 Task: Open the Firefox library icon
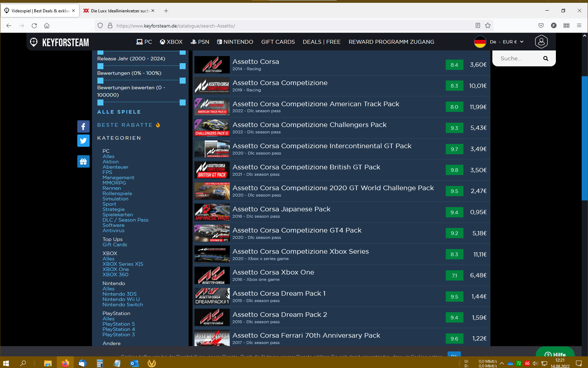click(x=566, y=25)
